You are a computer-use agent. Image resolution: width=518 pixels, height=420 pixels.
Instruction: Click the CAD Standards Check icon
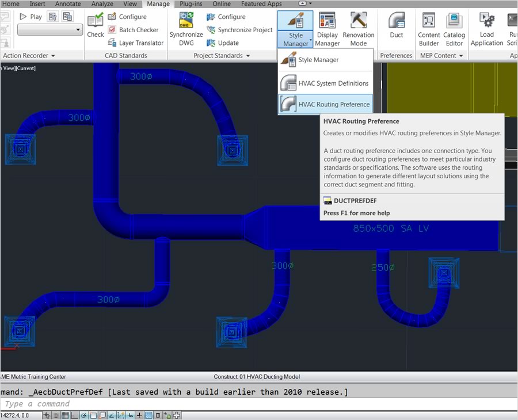coord(96,26)
